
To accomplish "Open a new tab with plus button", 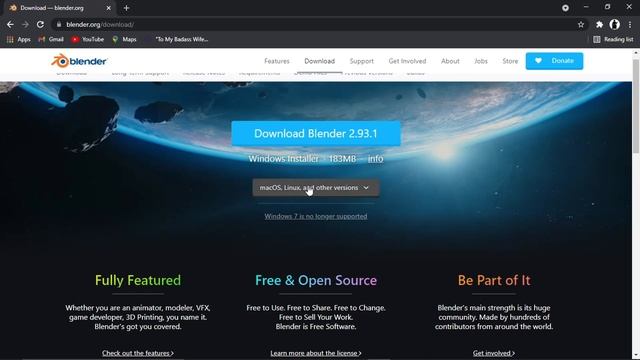I will tap(127, 8).
